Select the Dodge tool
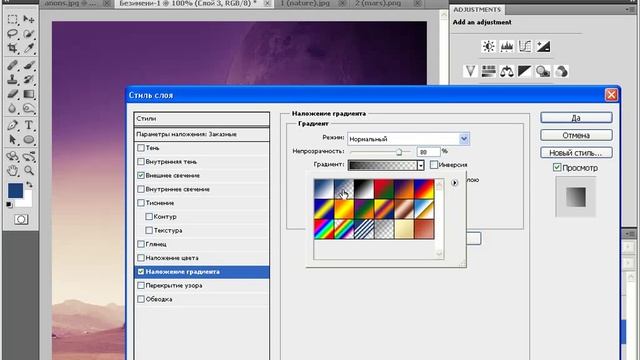 point(29,108)
